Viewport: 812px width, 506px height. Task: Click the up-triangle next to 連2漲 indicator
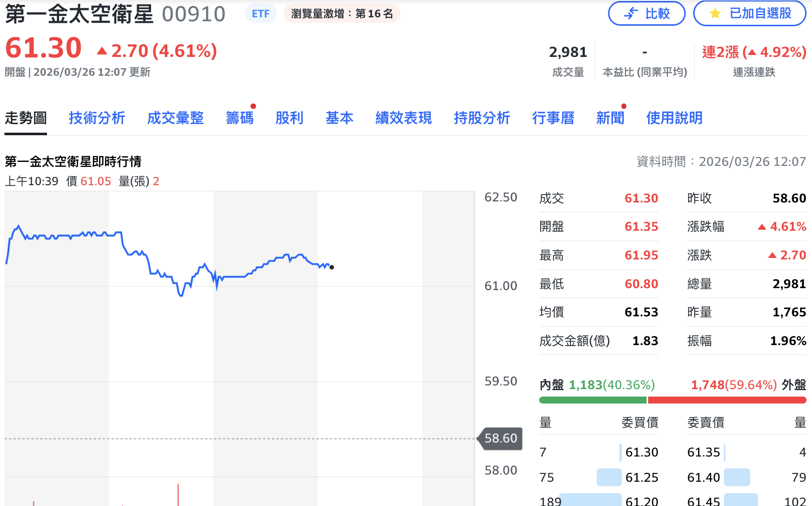tap(751, 52)
